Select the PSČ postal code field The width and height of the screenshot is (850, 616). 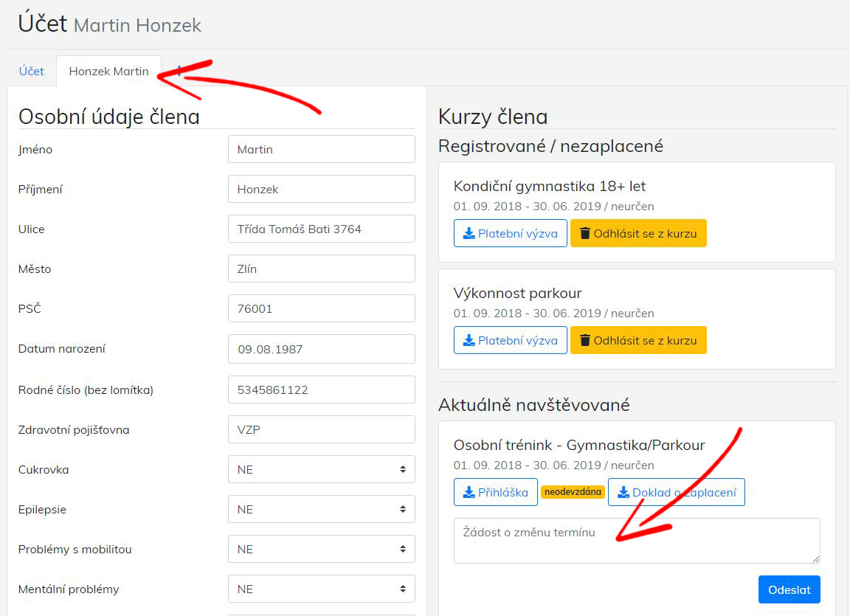point(321,308)
